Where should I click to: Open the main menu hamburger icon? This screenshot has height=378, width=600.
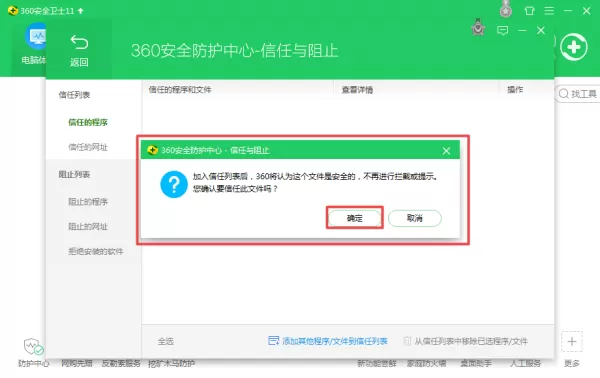[549, 11]
